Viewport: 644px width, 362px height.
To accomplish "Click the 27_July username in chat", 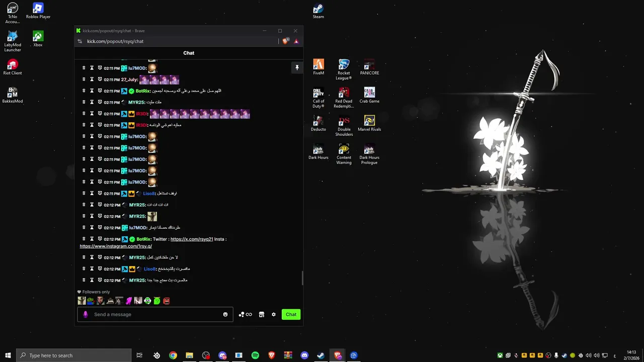I will 129,79.
